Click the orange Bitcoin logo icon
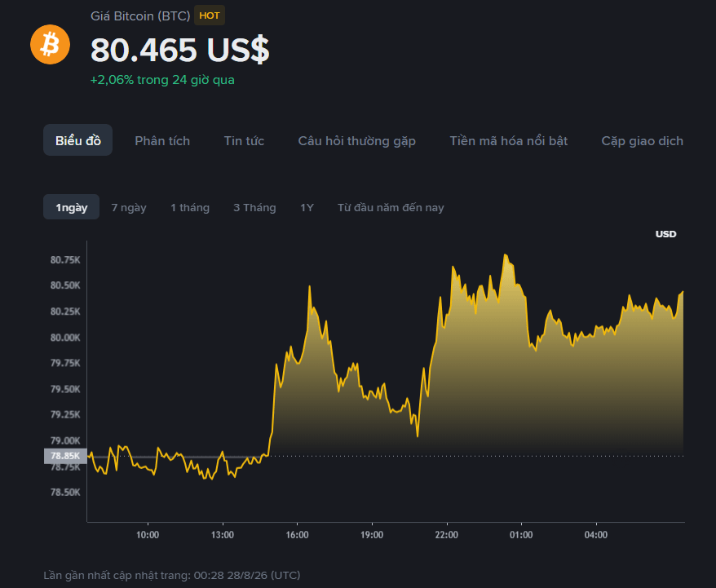The image size is (716, 588). (x=51, y=44)
